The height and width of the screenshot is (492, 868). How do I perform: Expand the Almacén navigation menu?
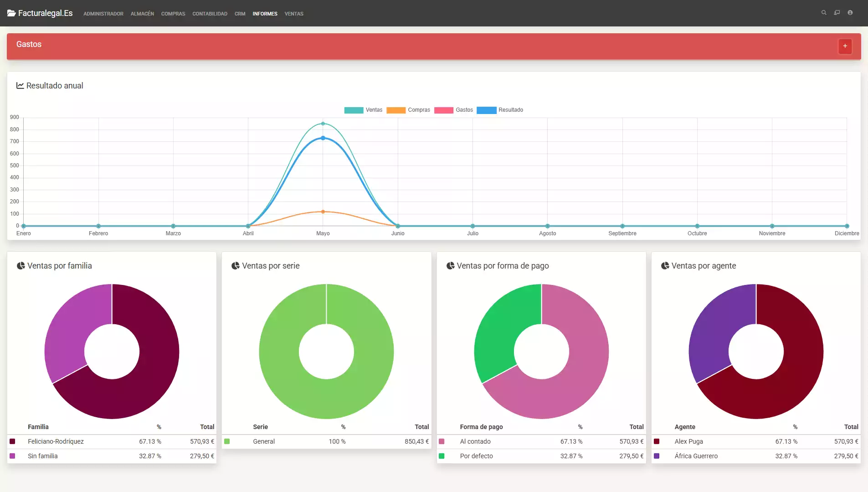[142, 14]
